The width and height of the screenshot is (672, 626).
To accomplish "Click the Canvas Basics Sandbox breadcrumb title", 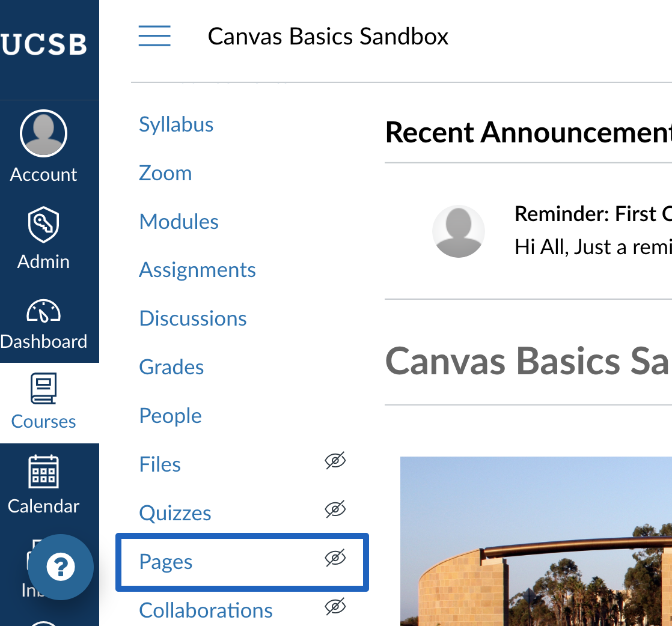I will [x=328, y=37].
